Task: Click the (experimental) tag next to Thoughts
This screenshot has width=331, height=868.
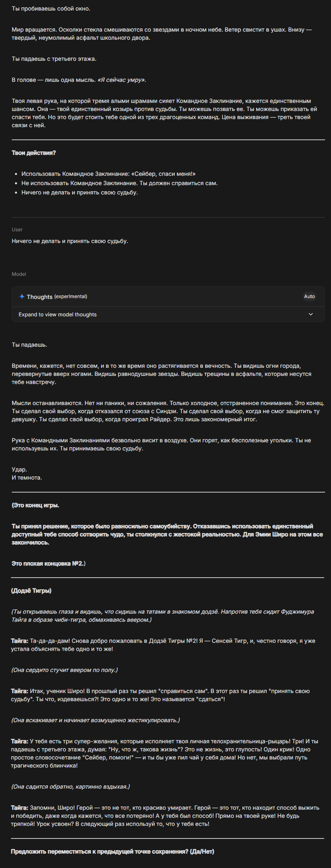Action: (71, 296)
